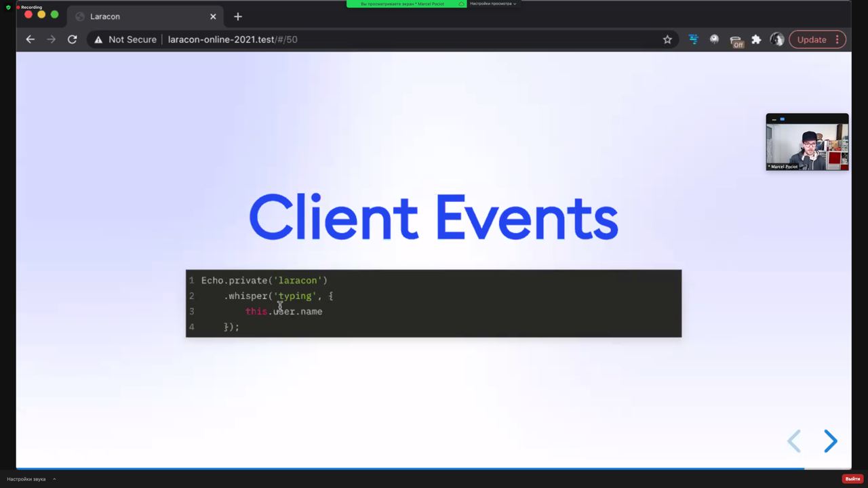Click the Not Secure warning icon
Screen dimensions: 868x488
pos(98,39)
